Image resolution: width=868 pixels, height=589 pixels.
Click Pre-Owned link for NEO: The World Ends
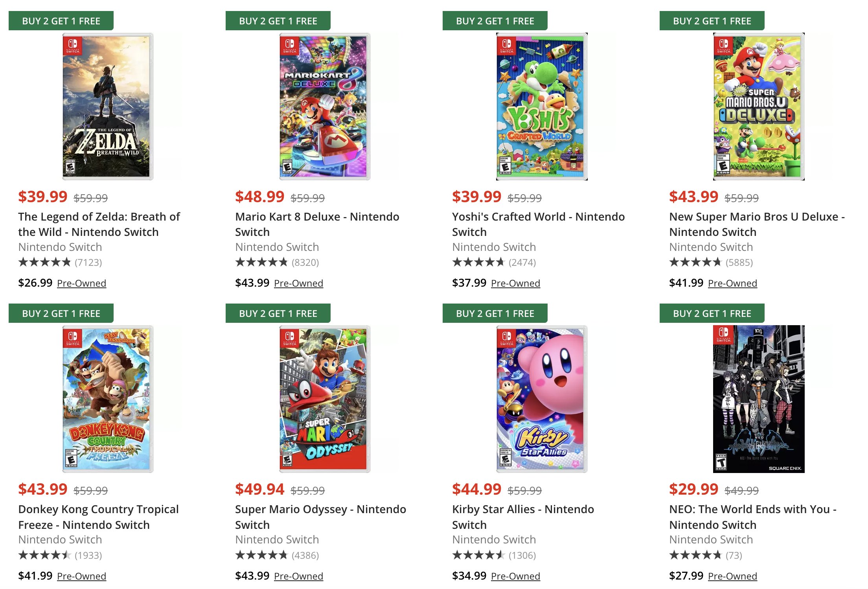tap(733, 576)
